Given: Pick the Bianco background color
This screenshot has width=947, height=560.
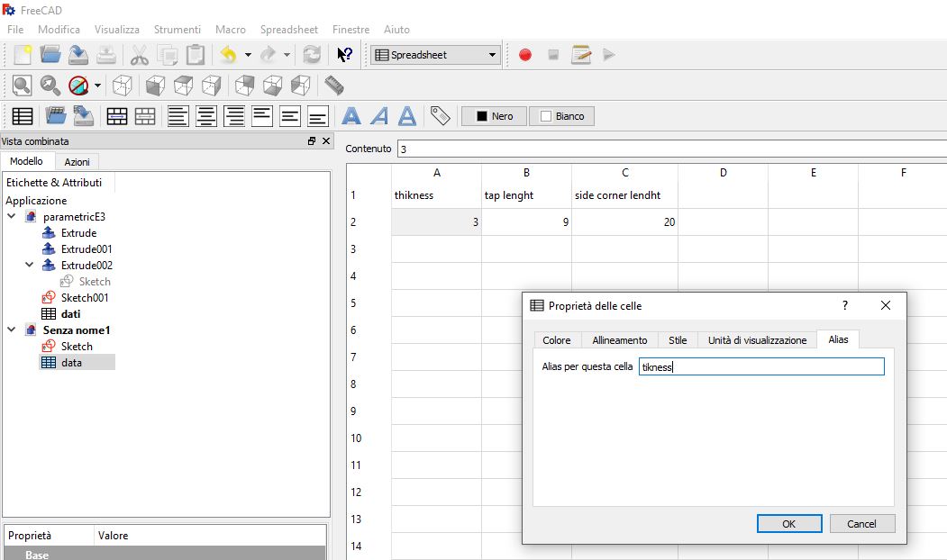Looking at the screenshot, I should point(561,116).
